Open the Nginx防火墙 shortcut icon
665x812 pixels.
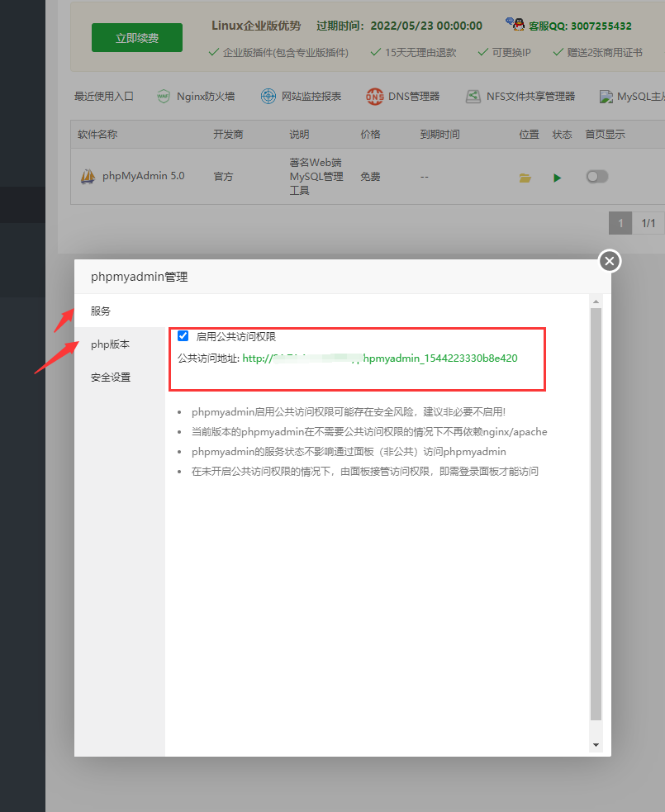(x=163, y=97)
